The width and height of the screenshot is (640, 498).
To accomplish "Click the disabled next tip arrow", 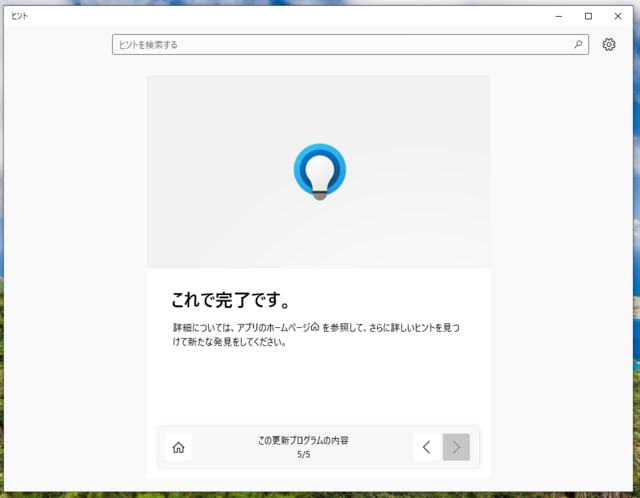I will [x=456, y=447].
